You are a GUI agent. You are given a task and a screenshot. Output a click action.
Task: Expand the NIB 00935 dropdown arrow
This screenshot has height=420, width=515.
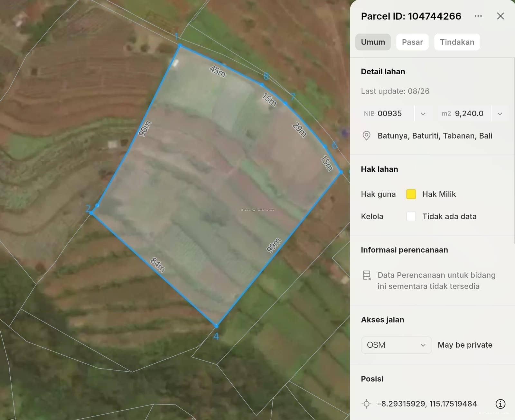click(423, 114)
